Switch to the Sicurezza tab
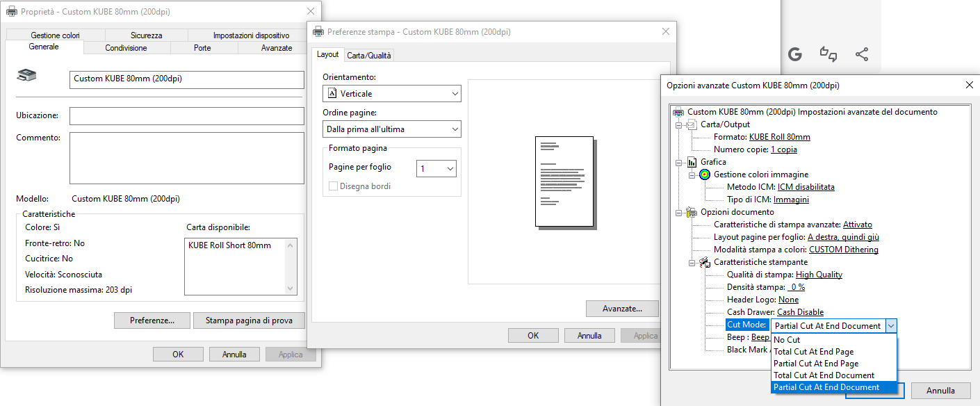980x406 pixels. pyautogui.click(x=146, y=35)
